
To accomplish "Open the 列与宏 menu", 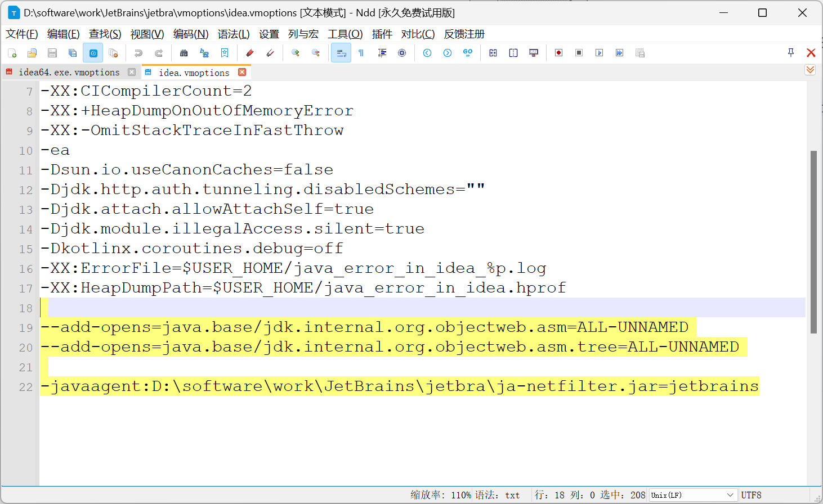I will [303, 34].
